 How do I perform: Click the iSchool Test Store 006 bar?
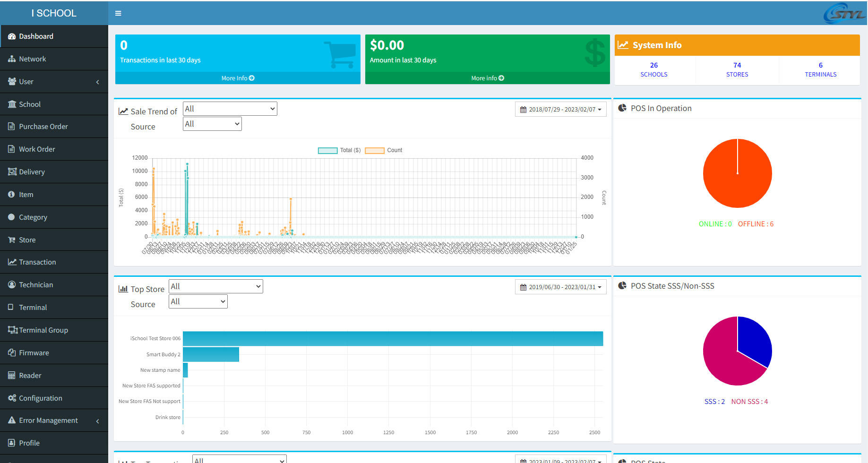[x=392, y=339]
